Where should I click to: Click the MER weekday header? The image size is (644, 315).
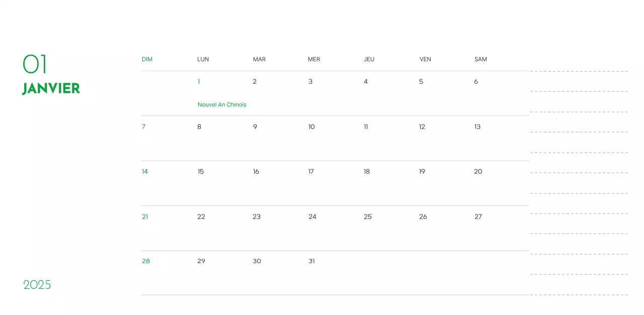[314, 59]
